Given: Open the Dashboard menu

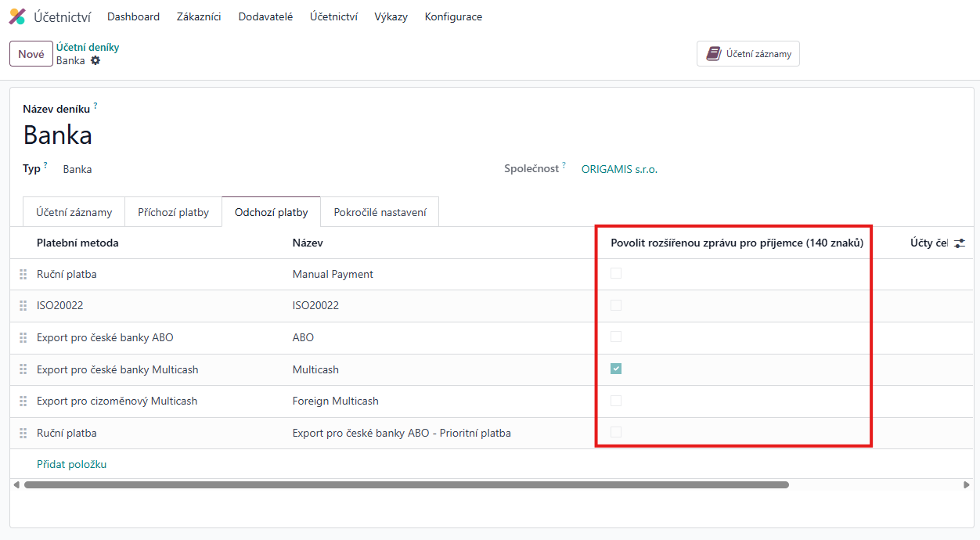Looking at the screenshot, I should [133, 16].
